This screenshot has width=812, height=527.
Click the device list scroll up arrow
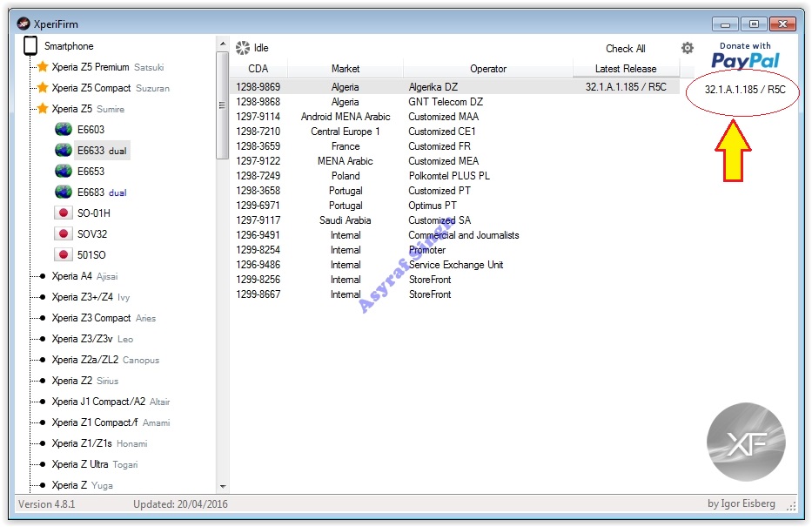click(223, 44)
